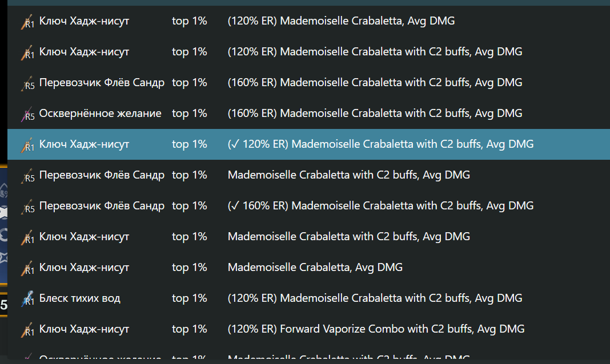Click Ключ Хадж-нисут icon for plain Mademoiselle Crabaletta, Avg DMG
Viewport: 610px width, 364px height.
pyautogui.click(x=27, y=268)
